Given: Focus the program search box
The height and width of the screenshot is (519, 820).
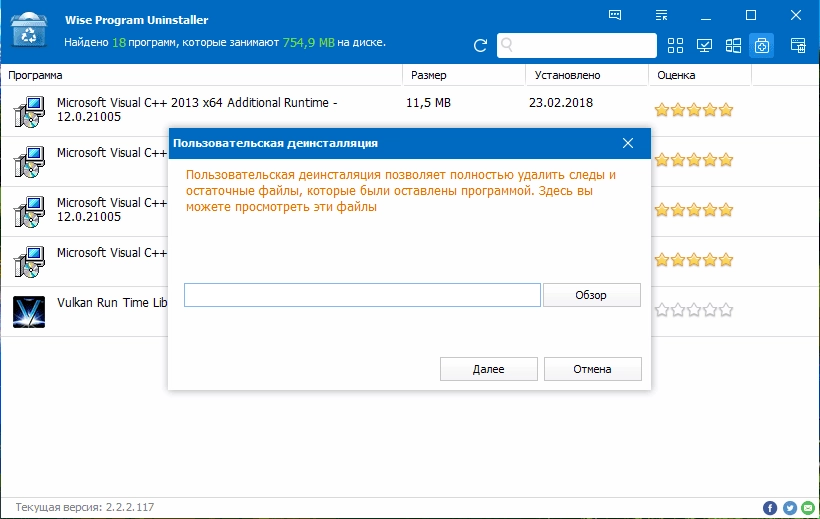Looking at the screenshot, I should (577, 46).
